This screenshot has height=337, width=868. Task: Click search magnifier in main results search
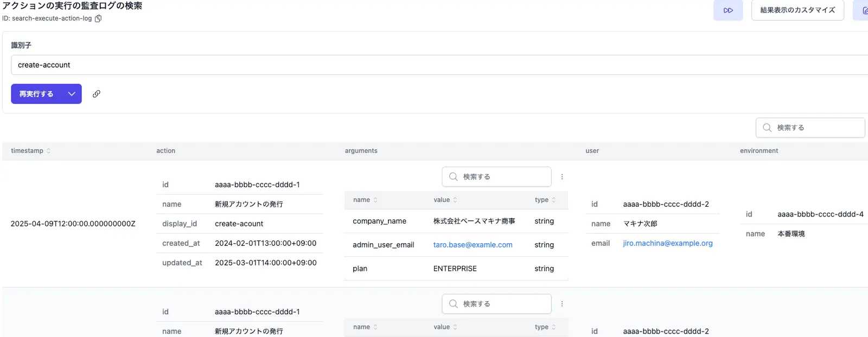(767, 128)
